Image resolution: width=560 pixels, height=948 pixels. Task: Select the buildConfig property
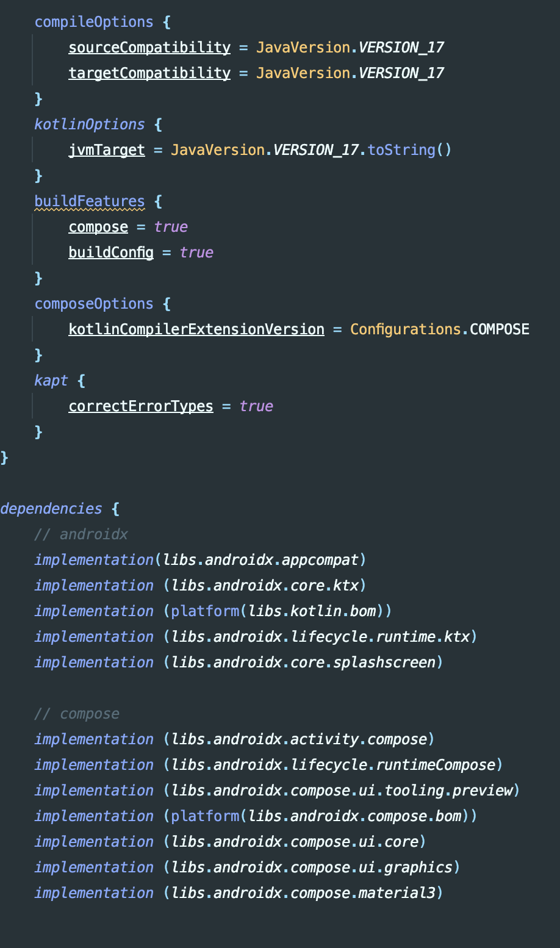(x=111, y=253)
